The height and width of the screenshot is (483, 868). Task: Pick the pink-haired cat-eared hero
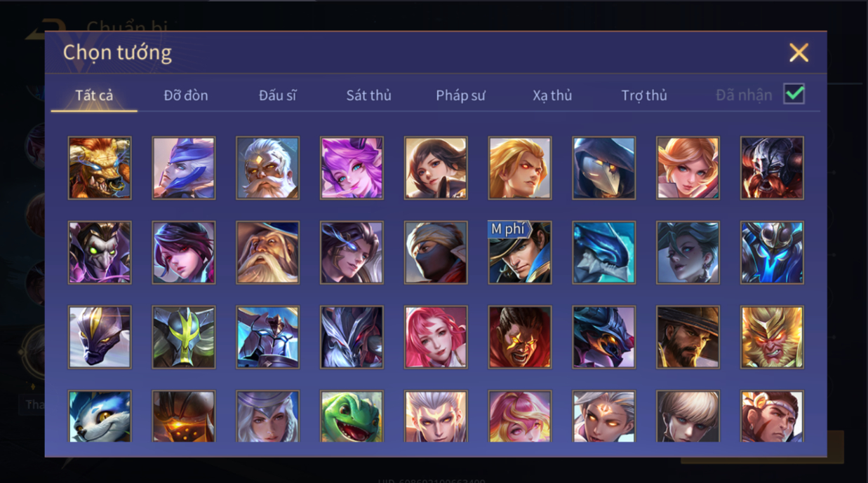pyautogui.click(x=352, y=168)
